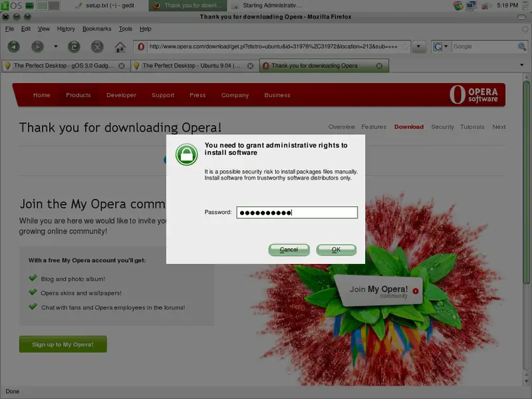532x399 pixels.
Task: Click the Download sub-navigation link
Action: tap(409, 127)
